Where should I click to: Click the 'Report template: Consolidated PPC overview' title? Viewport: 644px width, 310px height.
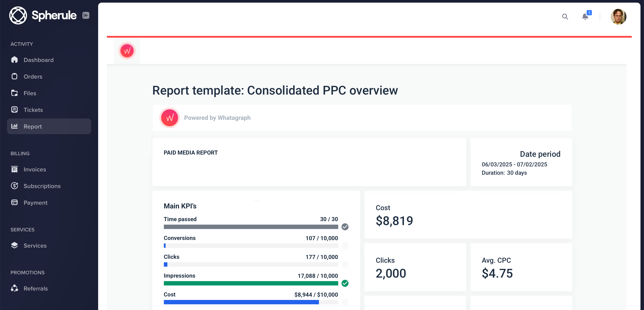(x=275, y=90)
